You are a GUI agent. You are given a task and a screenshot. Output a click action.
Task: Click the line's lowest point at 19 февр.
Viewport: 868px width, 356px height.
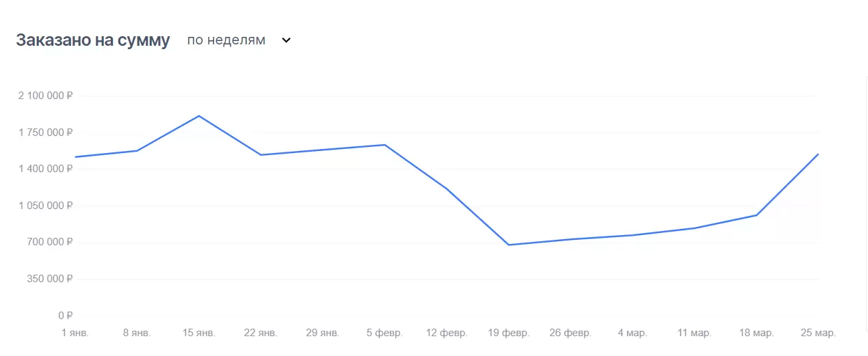509,245
